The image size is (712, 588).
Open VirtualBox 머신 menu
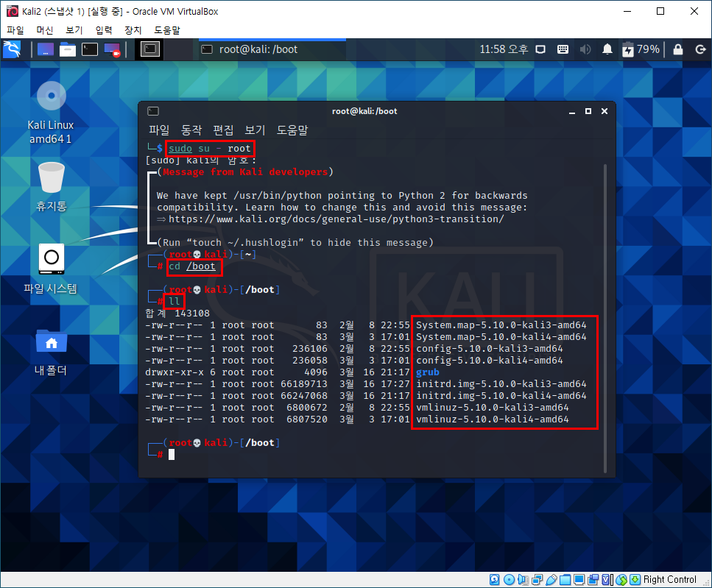45,30
